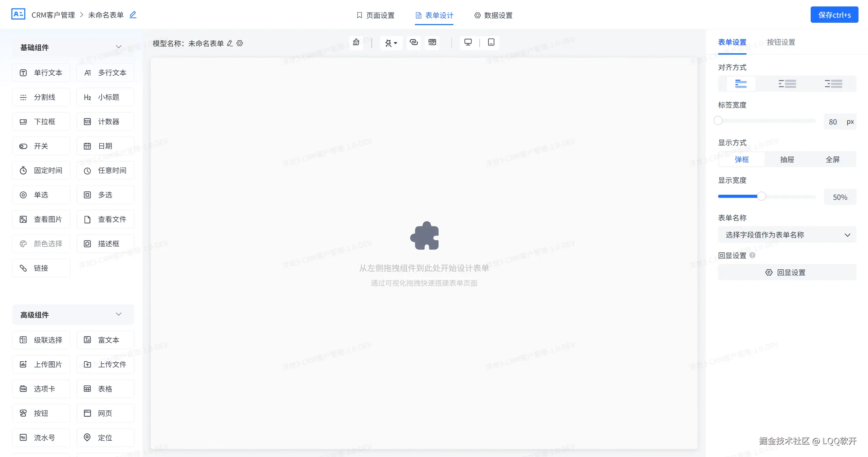The width and height of the screenshot is (868, 457).
Task: Open the 按钮设置 tab
Action: pos(781,42)
